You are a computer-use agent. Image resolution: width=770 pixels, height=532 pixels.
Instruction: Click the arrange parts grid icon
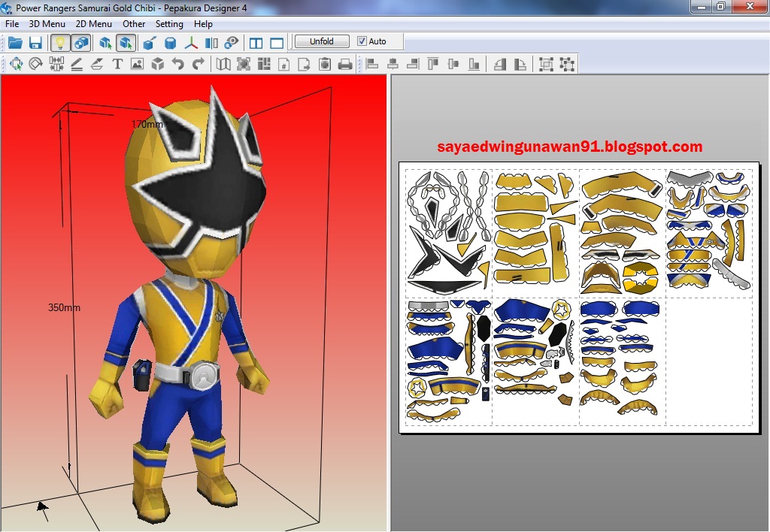pyautogui.click(x=264, y=64)
